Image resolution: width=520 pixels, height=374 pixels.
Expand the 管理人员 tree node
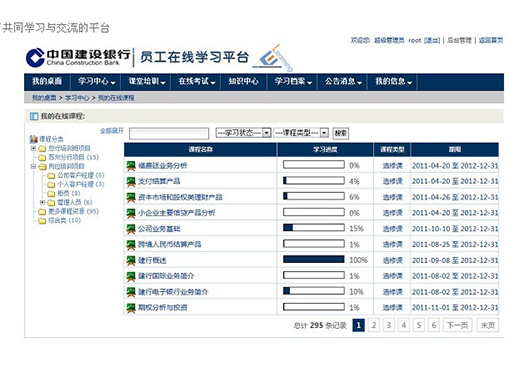(x=42, y=202)
